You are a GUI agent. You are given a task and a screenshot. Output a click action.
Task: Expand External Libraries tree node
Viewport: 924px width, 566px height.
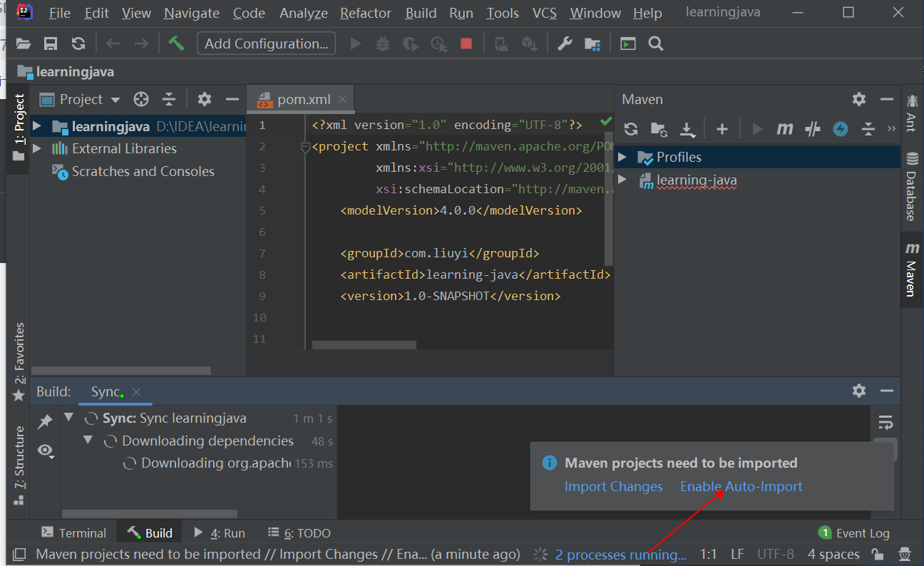point(37,149)
